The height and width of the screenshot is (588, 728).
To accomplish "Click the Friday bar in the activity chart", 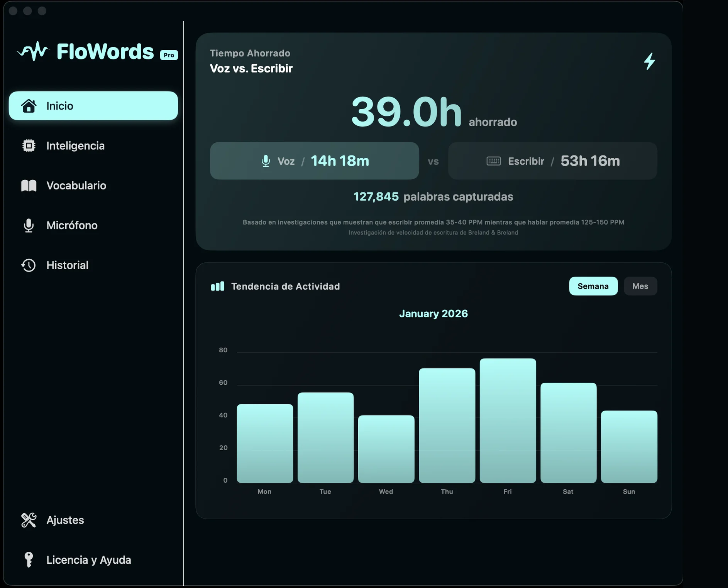I will tap(508, 421).
